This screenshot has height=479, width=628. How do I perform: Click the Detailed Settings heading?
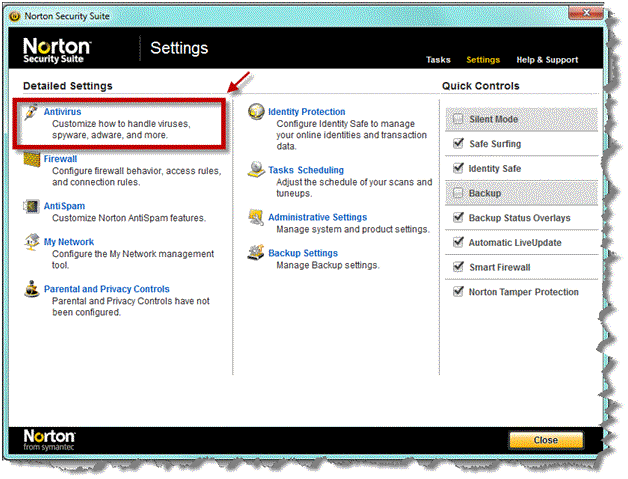point(68,86)
